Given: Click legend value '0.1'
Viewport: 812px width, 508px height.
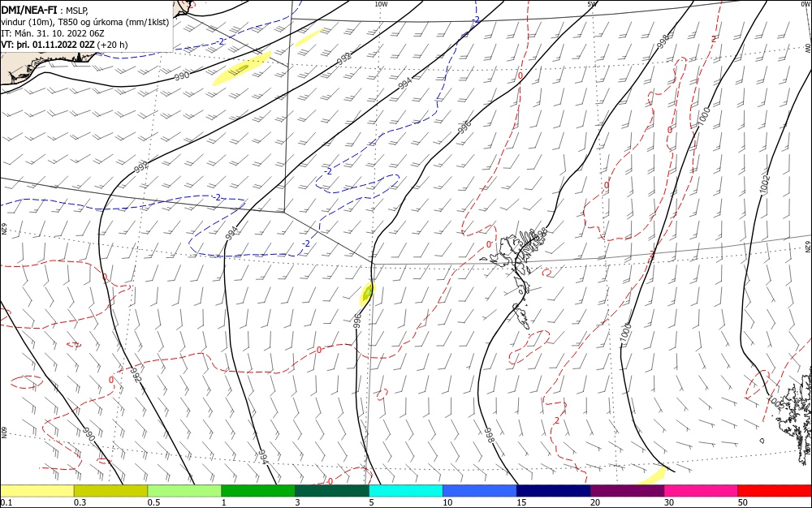Looking at the screenshot, I should (6, 502).
